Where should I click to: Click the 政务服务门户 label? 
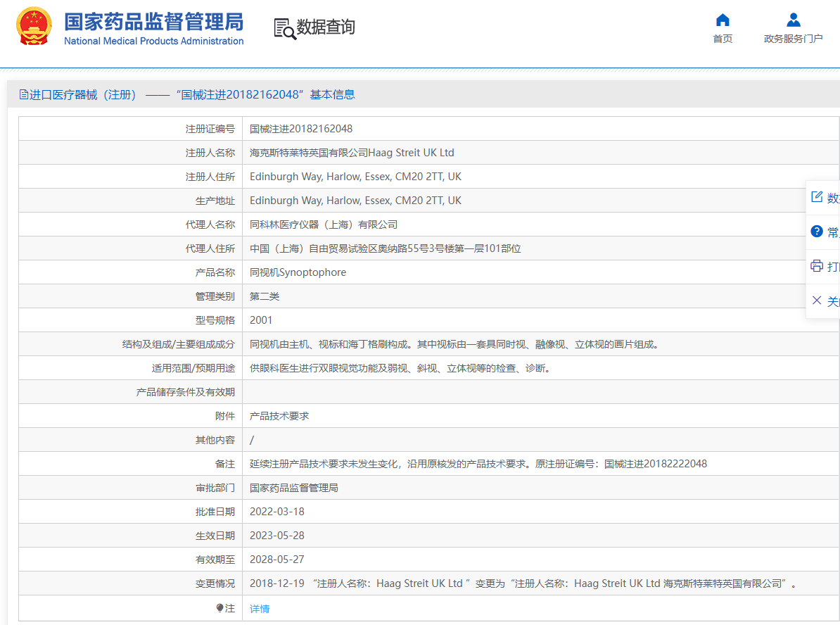(x=793, y=39)
